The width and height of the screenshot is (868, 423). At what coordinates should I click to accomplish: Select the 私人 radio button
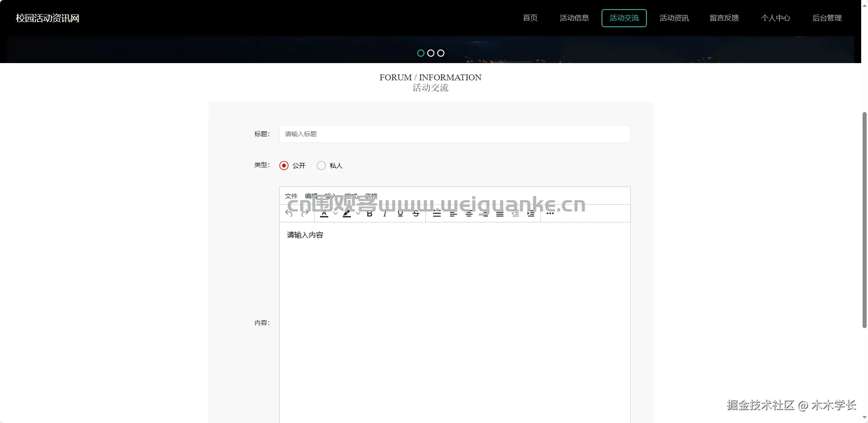coord(321,165)
